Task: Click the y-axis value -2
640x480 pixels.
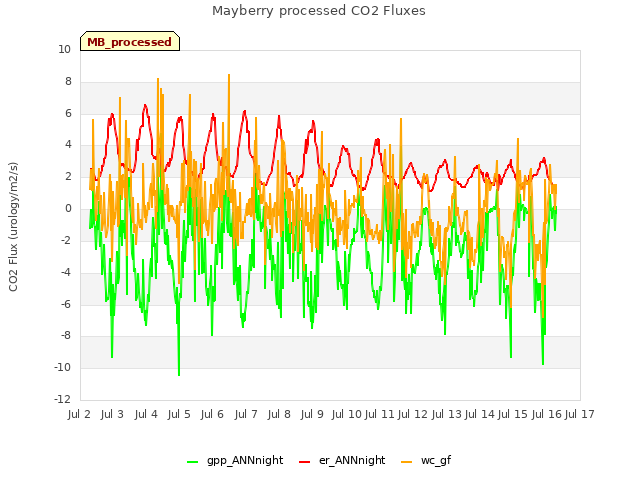Action: click(66, 240)
